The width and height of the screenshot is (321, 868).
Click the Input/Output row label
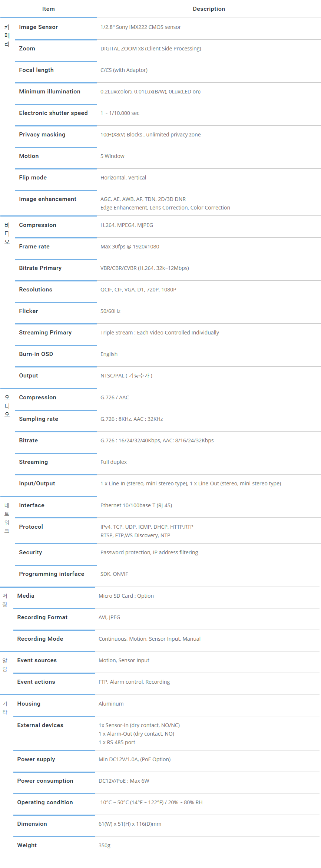[37, 483]
